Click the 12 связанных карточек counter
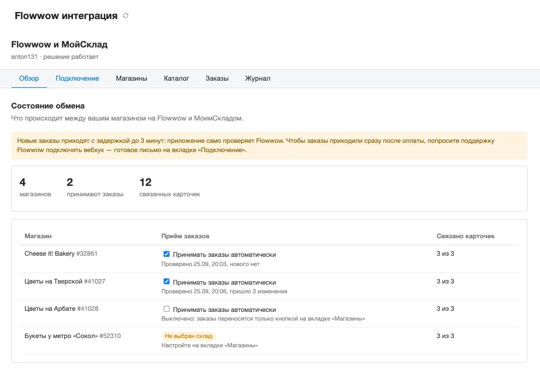Image resolution: width=540 pixels, height=392 pixels. (170, 188)
